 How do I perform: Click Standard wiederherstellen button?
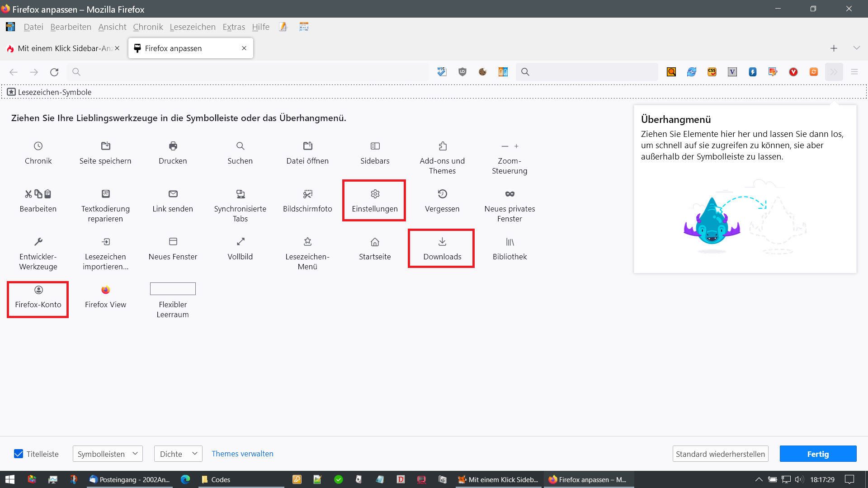720,454
